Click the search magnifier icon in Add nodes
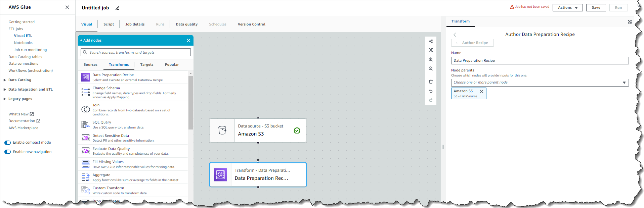This screenshot has height=208, width=644. click(x=85, y=52)
